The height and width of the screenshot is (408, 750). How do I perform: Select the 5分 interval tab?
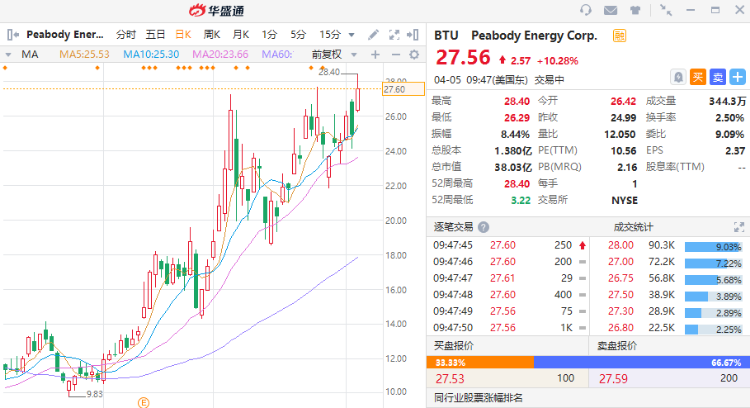[298, 34]
